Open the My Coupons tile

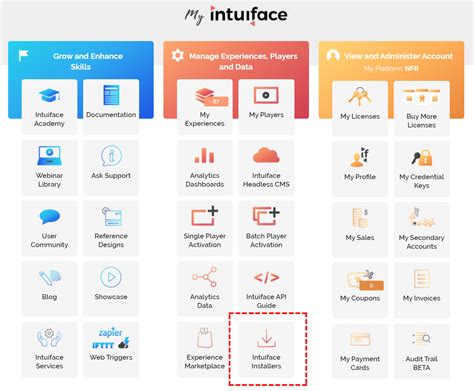[x=360, y=291]
